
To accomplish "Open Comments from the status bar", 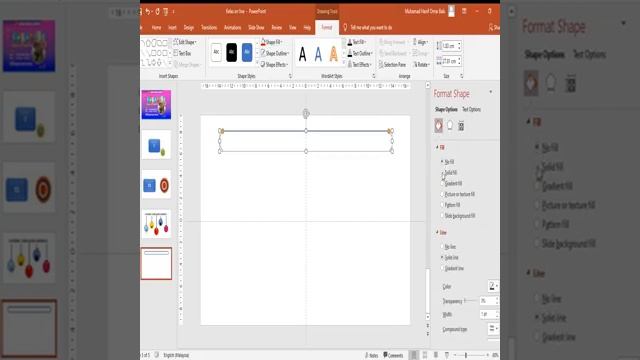I will [393, 356].
